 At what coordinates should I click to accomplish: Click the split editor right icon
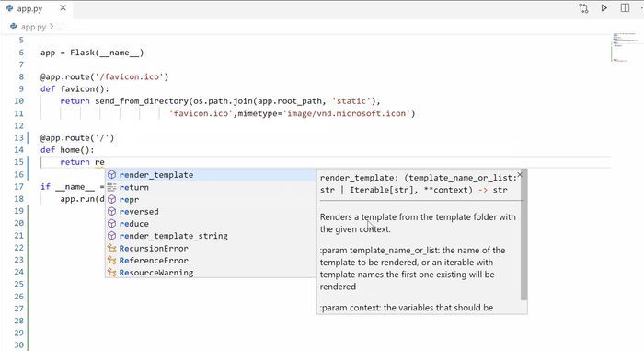(x=625, y=8)
